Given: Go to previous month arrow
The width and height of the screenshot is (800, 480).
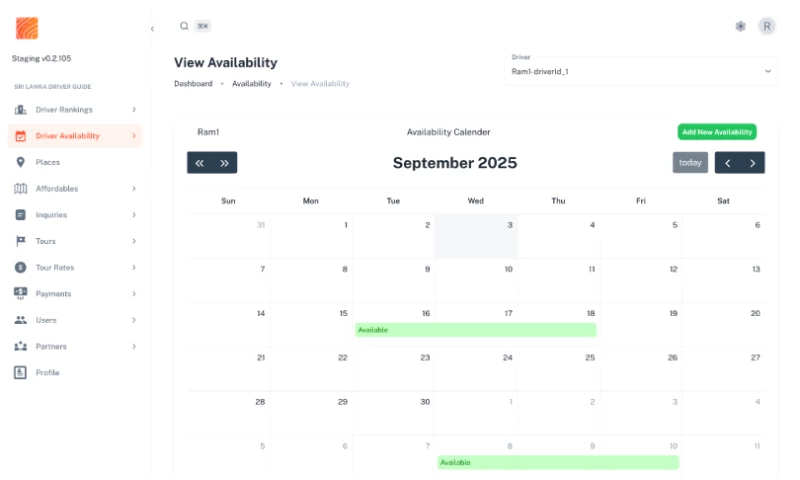Looking at the screenshot, I should coord(728,163).
